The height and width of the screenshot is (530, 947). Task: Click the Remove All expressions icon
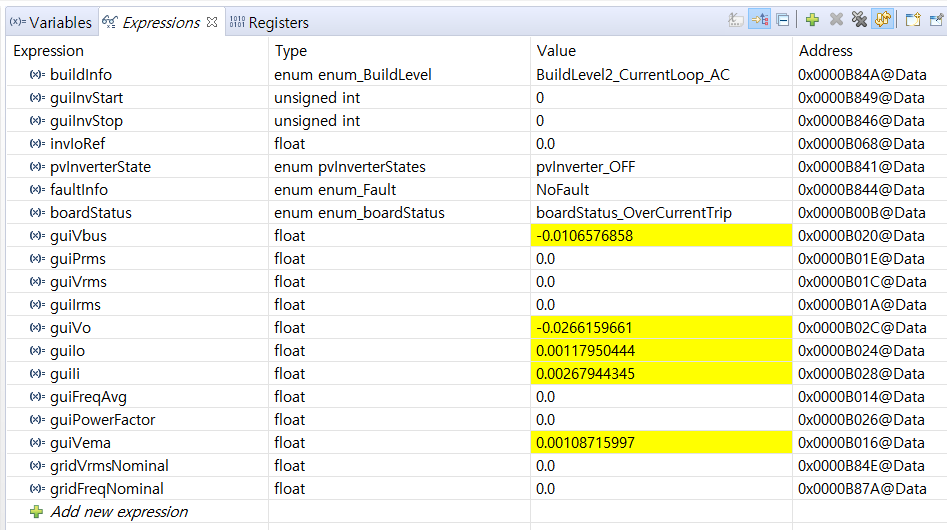tap(858, 20)
